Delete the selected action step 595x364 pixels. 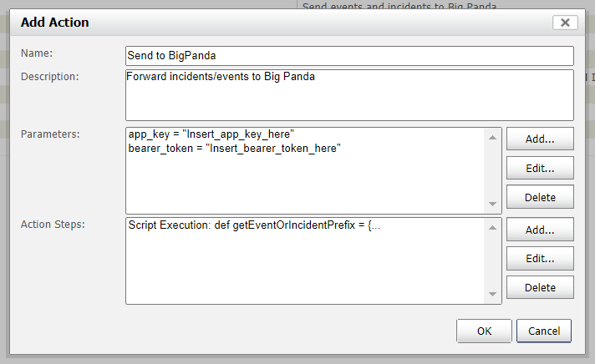point(540,287)
